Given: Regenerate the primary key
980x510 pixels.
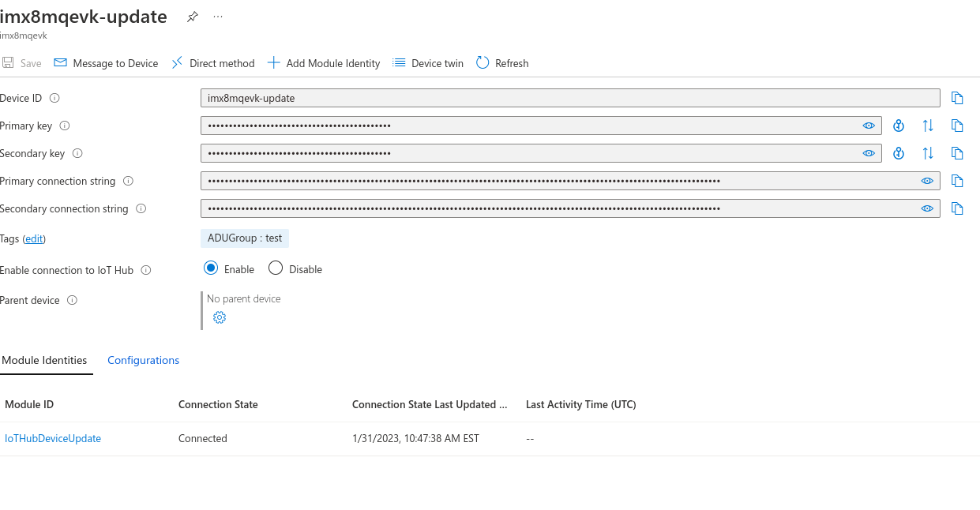Looking at the screenshot, I should (899, 125).
